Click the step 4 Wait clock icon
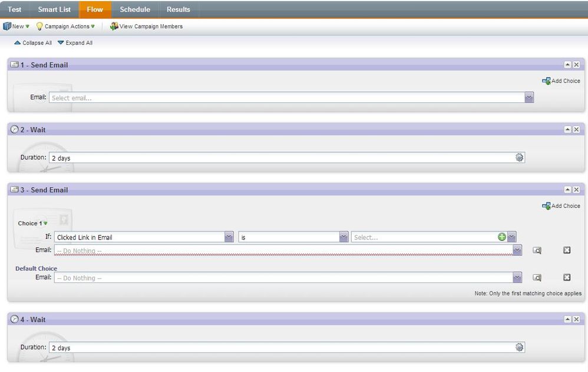 pyautogui.click(x=14, y=320)
